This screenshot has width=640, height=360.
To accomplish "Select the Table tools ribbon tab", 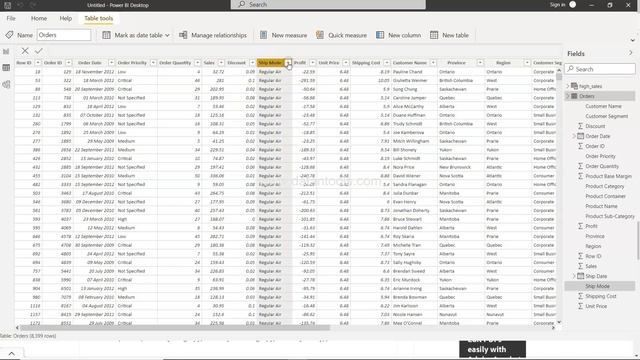I will click(99, 18).
